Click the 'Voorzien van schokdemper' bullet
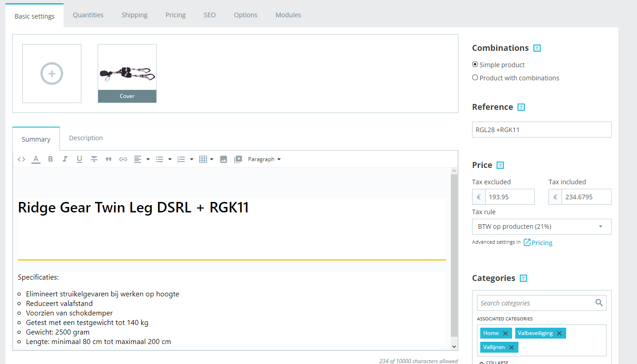Viewport: 637px width, 364px height. pyautogui.click(x=69, y=313)
